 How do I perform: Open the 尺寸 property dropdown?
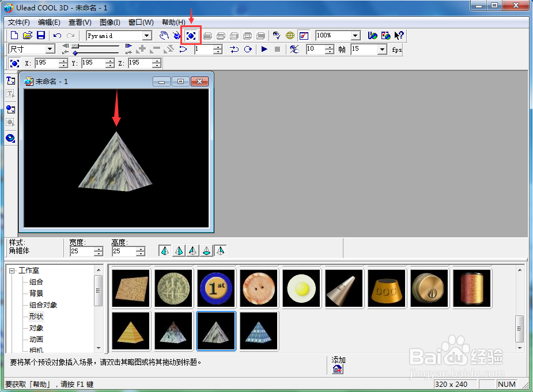point(50,49)
